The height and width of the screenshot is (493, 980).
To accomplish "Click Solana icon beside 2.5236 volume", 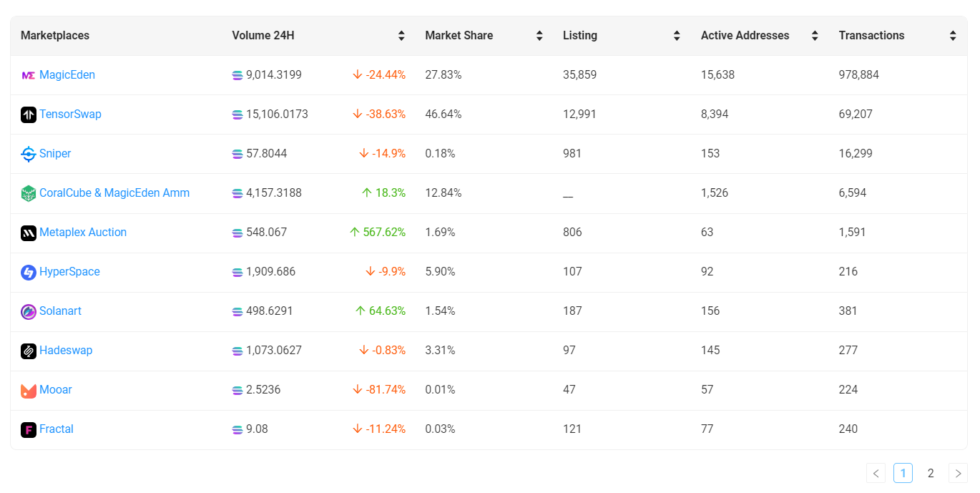I will click(237, 390).
